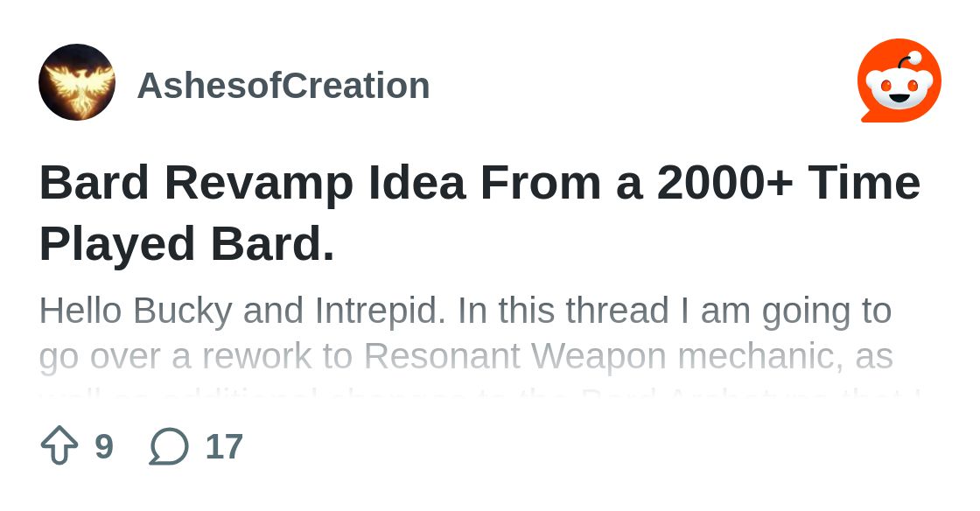Open the AshesofCreation subreddit name
Viewport: 980px width, 511px height.
point(283,86)
